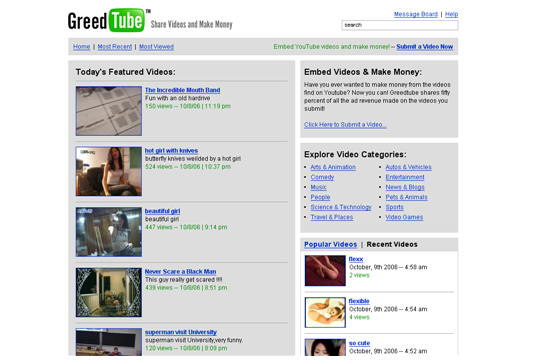This screenshot has height=361, width=535.
Task: Click the 'Explore Video Categories' heading
Action: tap(355, 155)
